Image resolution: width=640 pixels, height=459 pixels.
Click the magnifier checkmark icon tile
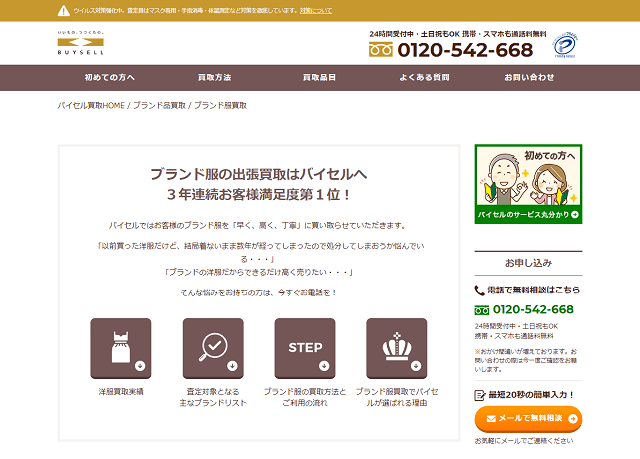pyautogui.click(x=213, y=348)
